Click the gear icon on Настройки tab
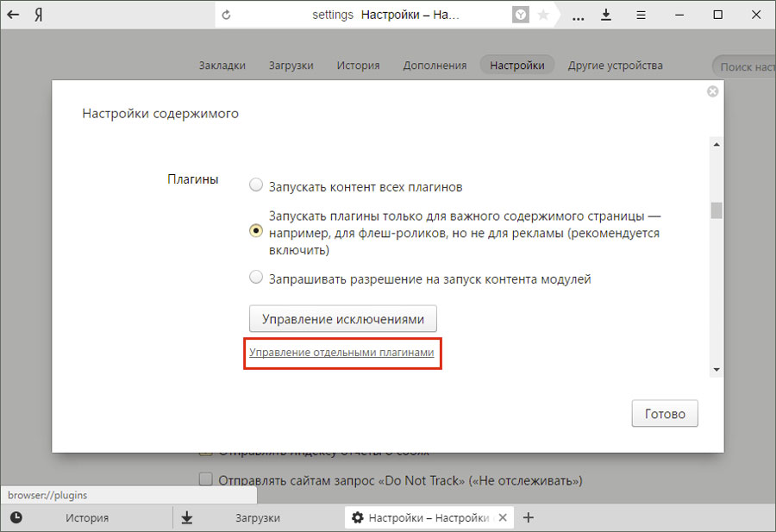The width and height of the screenshot is (776, 532). click(357, 517)
